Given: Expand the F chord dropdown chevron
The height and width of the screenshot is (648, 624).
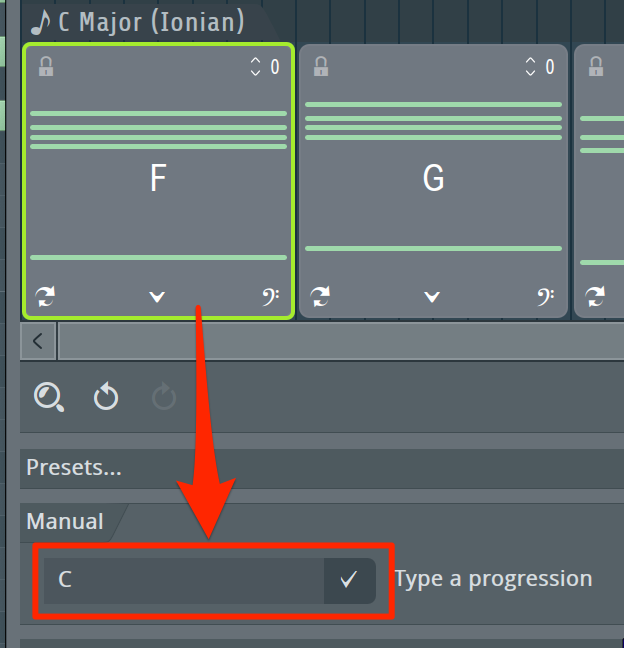Looking at the screenshot, I should tap(157, 297).
